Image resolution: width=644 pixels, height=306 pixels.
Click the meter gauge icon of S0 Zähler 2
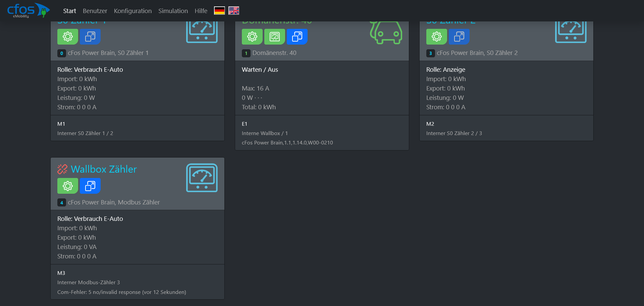pos(571,32)
